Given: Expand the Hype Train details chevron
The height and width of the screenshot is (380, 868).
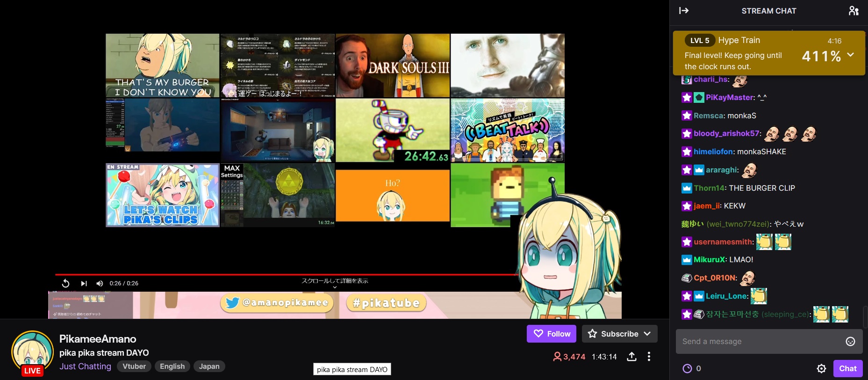Looking at the screenshot, I should (x=851, y=55).
